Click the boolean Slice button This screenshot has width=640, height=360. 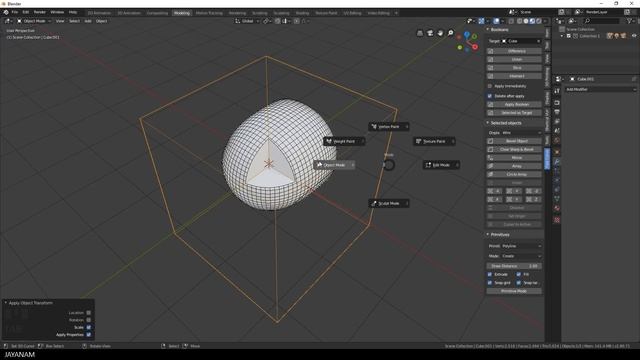514,68
